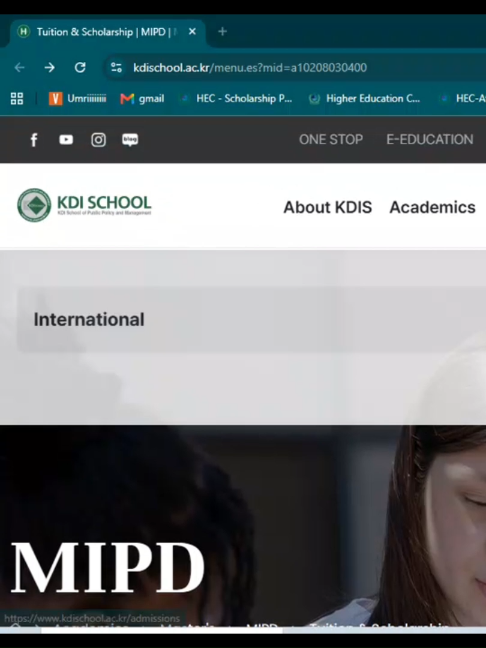Open a new browser tab
The image size is (486, 648).
coord(222,31)
